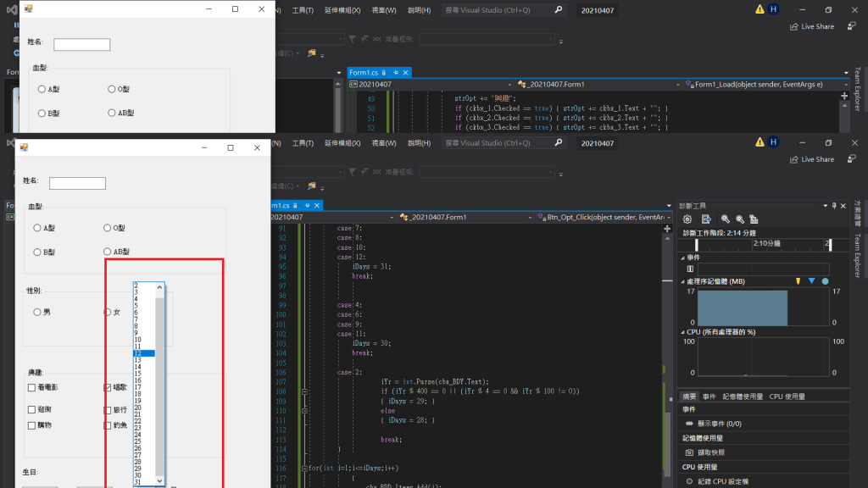Open 工具(T) menu in Form1_Load window

[x=303, y=10]
